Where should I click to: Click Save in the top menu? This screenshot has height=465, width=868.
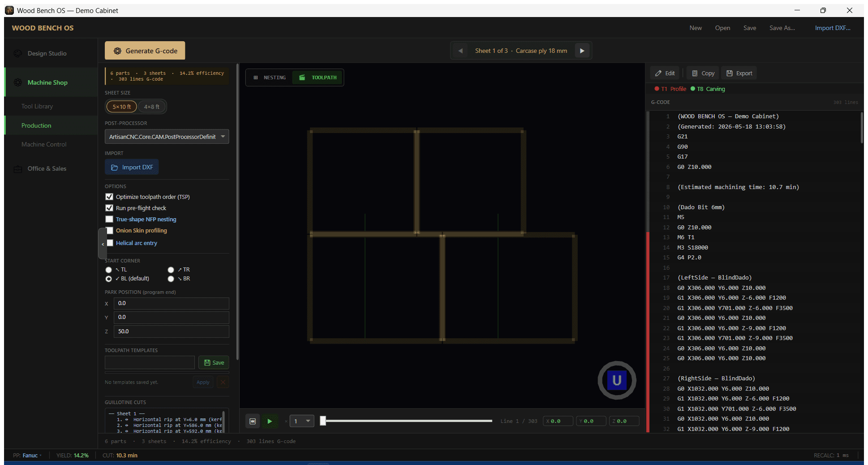click(750, 28)
